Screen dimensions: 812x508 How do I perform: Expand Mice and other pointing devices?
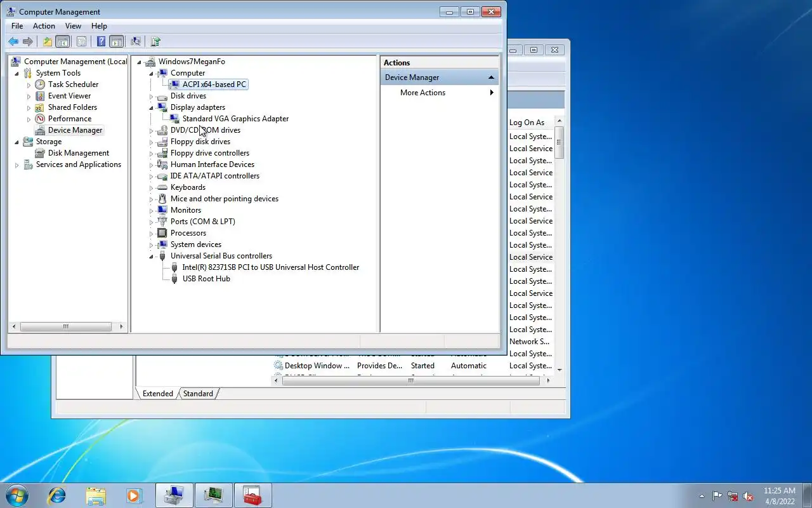coord(152,199)
